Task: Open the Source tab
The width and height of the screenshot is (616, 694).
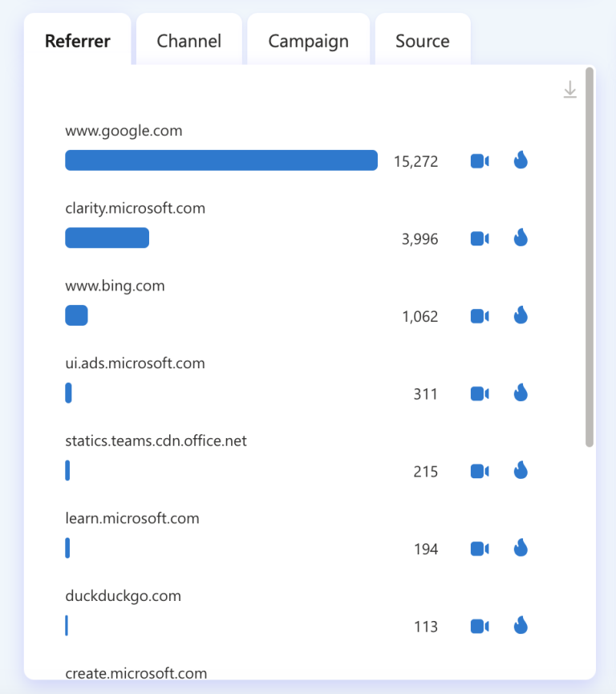Action: [423, 41]
